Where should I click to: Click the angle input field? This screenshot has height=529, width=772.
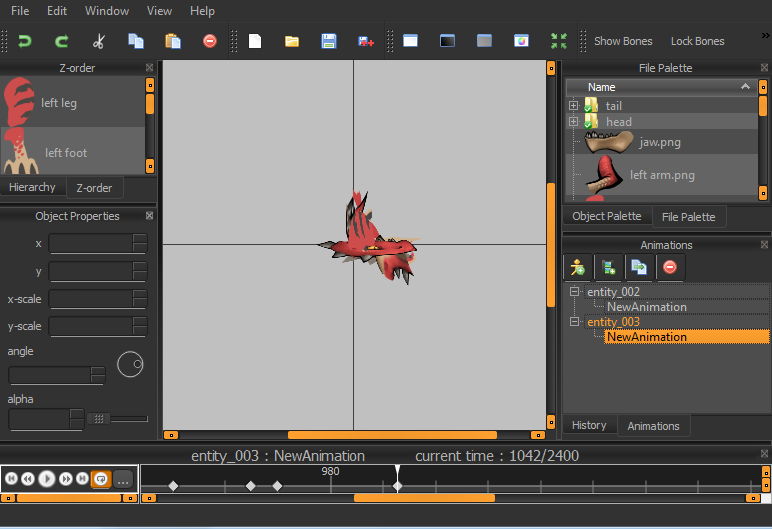coord(50,375)
